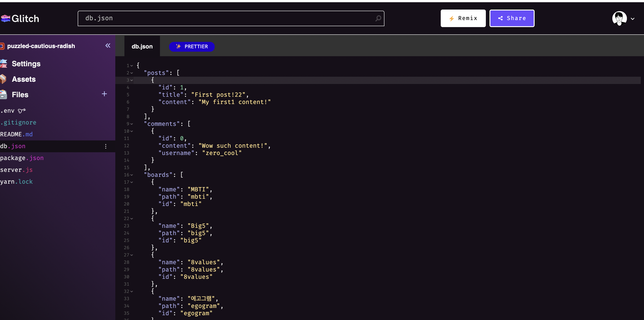Expand the account dropdown chevron
Viewport: 644px width, 320px height.
point(633,19)
